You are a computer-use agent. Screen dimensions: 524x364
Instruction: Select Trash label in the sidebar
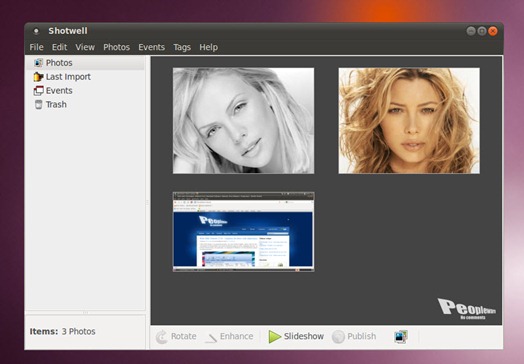pyautogui.click(x=56, y=105)
